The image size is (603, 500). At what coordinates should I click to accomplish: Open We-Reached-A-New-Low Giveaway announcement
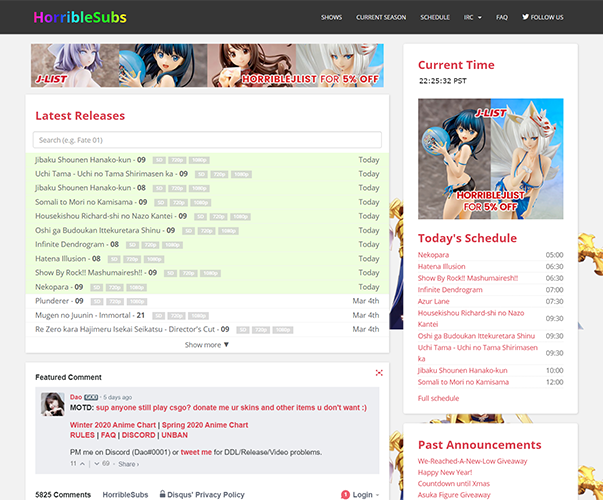click(473, 461)
